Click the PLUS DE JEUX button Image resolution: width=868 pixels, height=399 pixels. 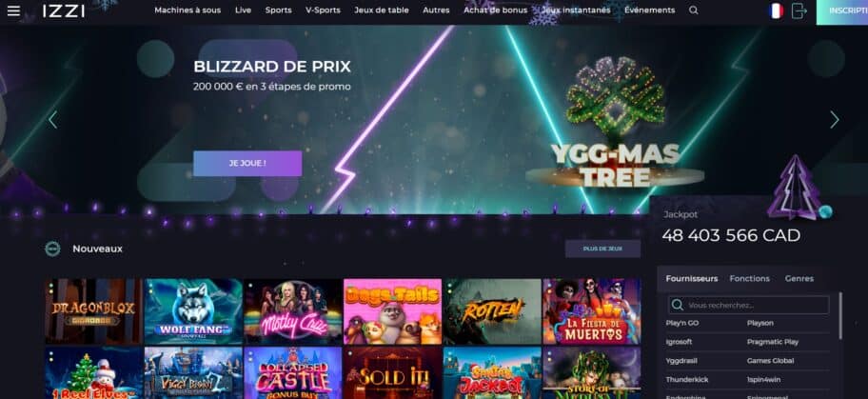(x=602, y=249)
